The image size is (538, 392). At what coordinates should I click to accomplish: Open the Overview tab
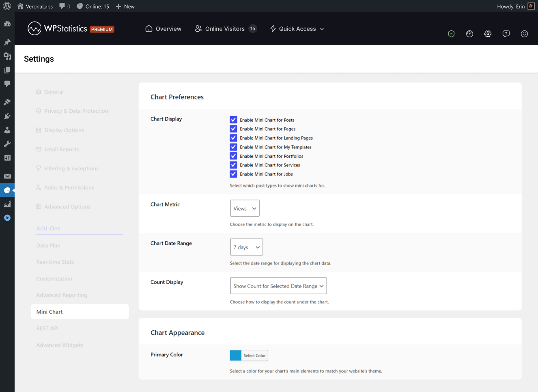coord(164,29)
